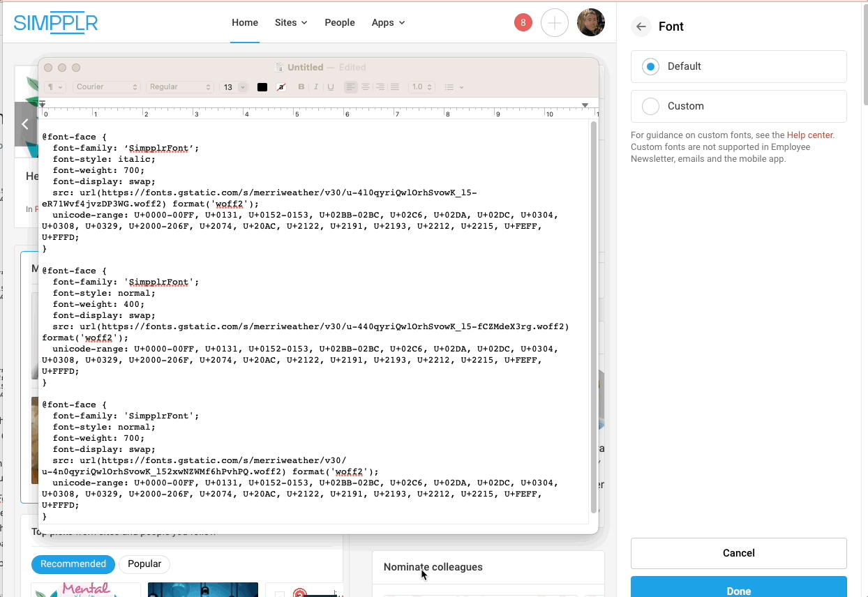Switch to the Popular feed filter
The image size is (868, 597).
click(144, 564)
